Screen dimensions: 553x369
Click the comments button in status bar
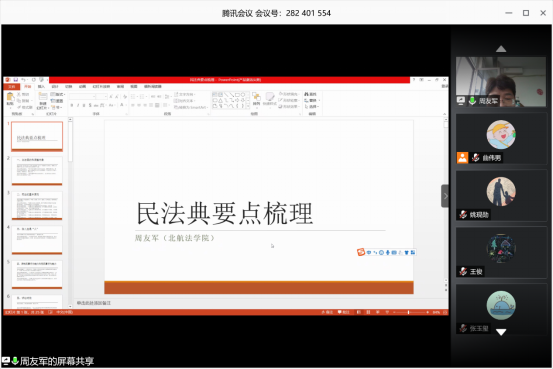tap(344, 312)
